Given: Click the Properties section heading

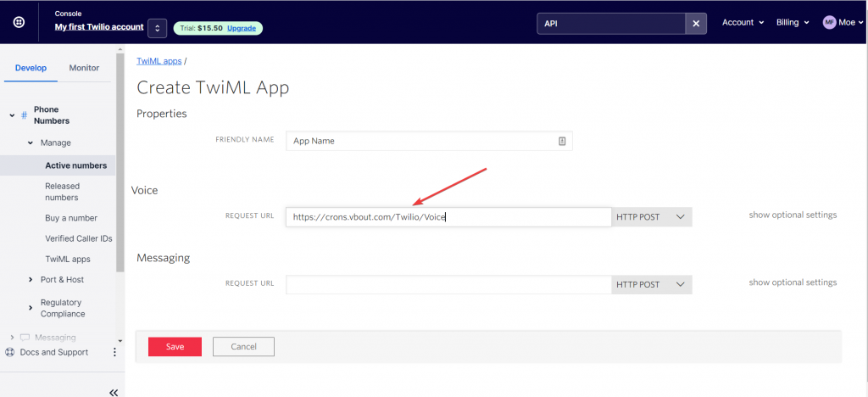Looking at the screenshot, I should point(162,114).
